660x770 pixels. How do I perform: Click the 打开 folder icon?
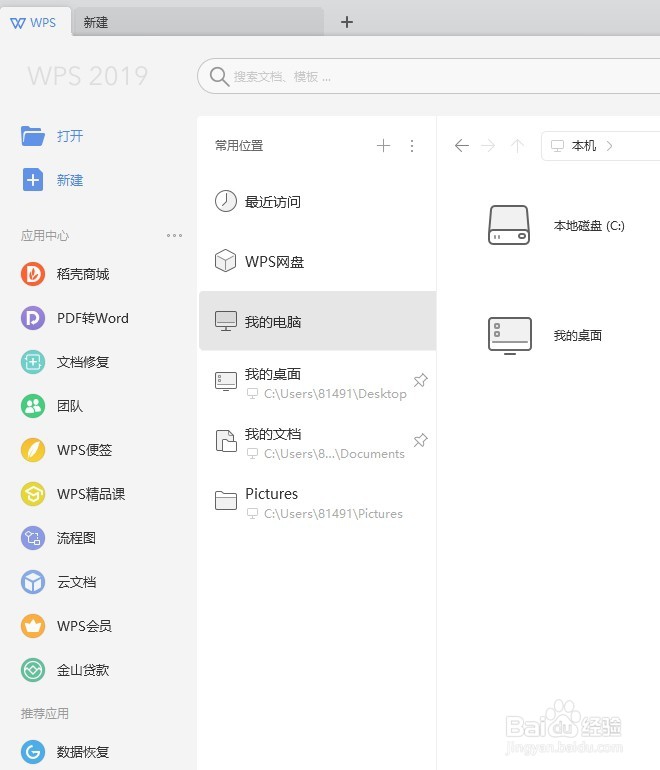(33, 136)
